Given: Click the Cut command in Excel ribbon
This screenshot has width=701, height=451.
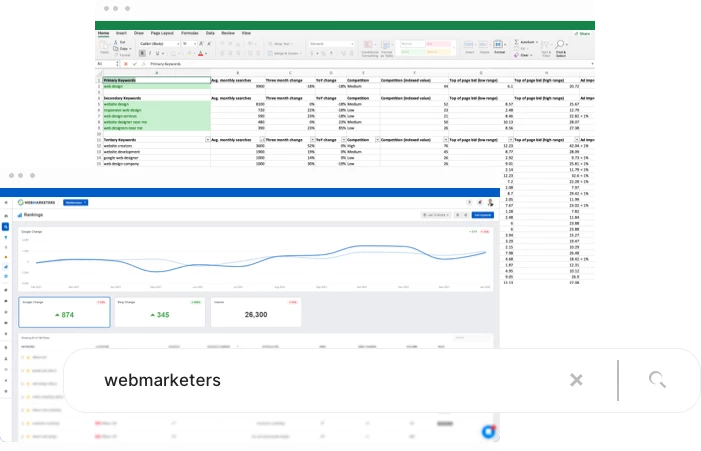Looking at the screenshot, I should pos(119,42).
